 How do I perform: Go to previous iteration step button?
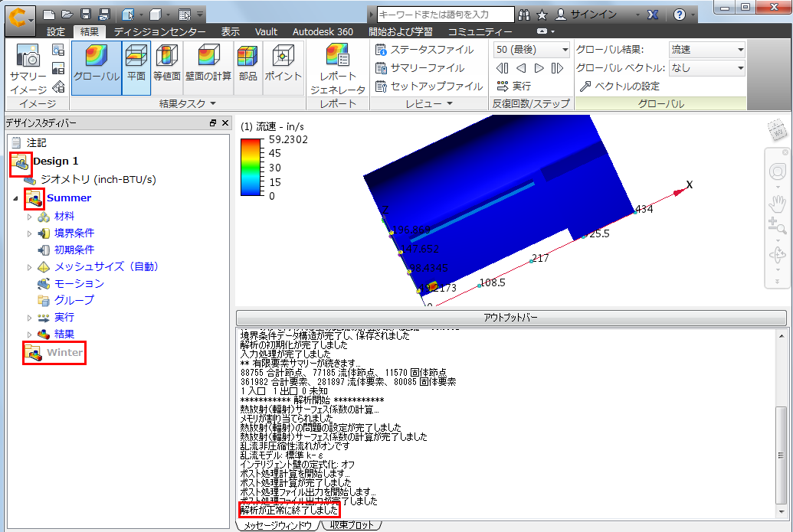tap(520, 68)
